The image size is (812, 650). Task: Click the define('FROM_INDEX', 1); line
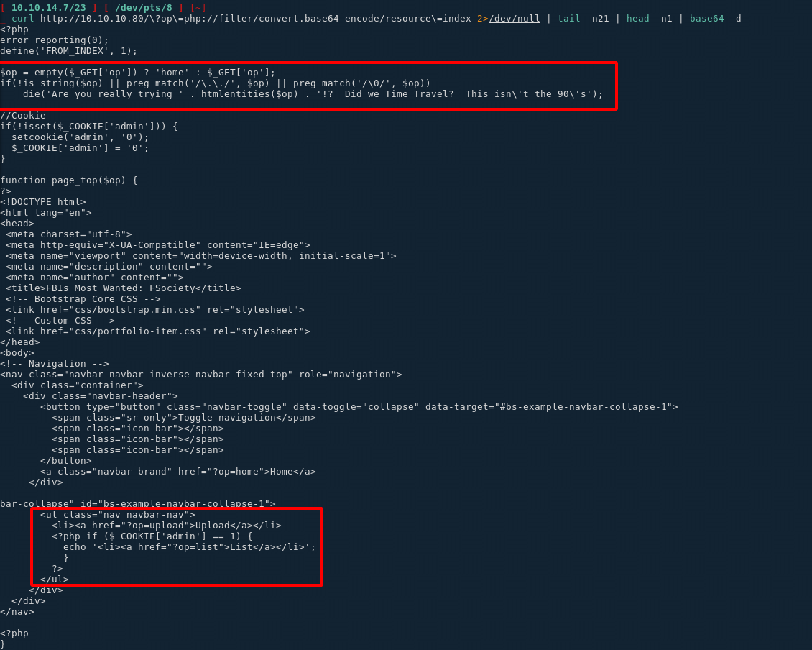coord(69,51)
